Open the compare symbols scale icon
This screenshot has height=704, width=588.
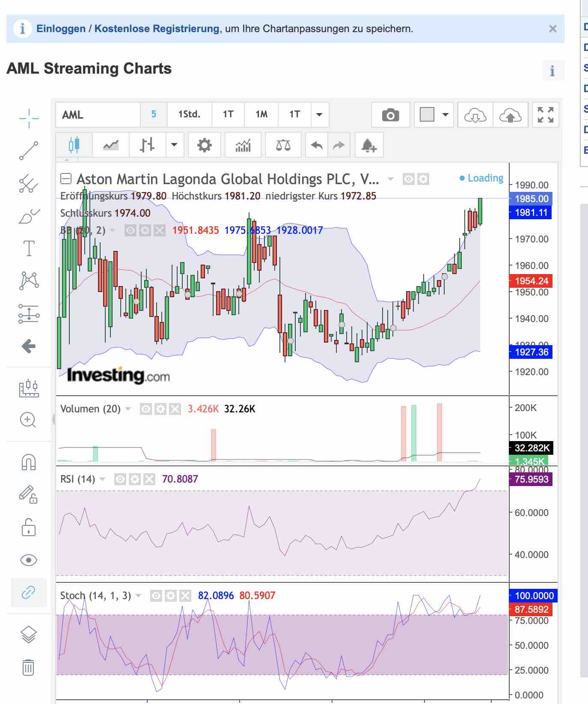[x=283, y=146]
